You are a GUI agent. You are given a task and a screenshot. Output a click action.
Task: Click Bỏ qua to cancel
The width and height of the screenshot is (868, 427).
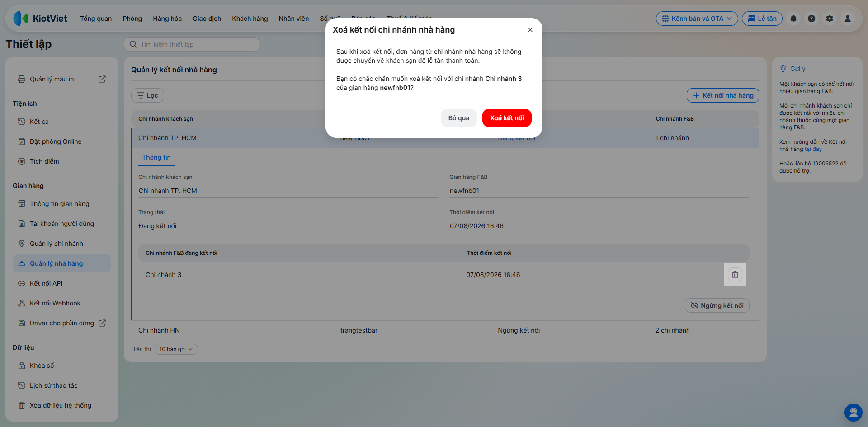(459, 118)
